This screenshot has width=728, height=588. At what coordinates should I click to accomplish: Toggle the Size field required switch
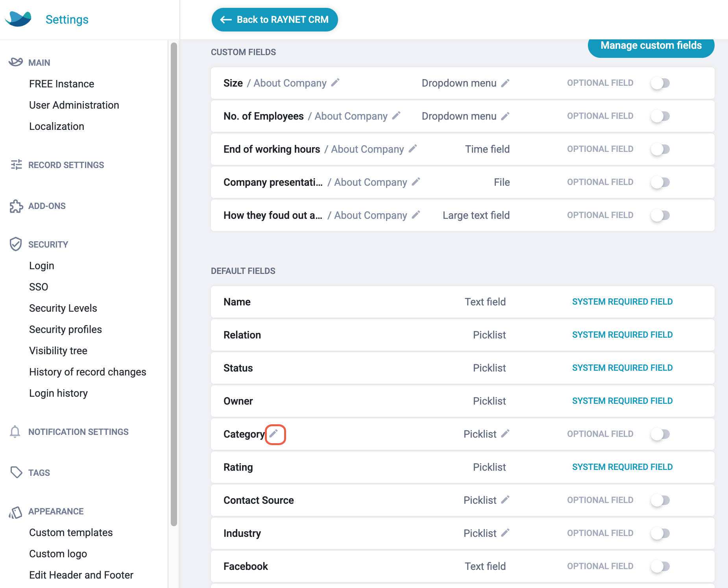660,83
